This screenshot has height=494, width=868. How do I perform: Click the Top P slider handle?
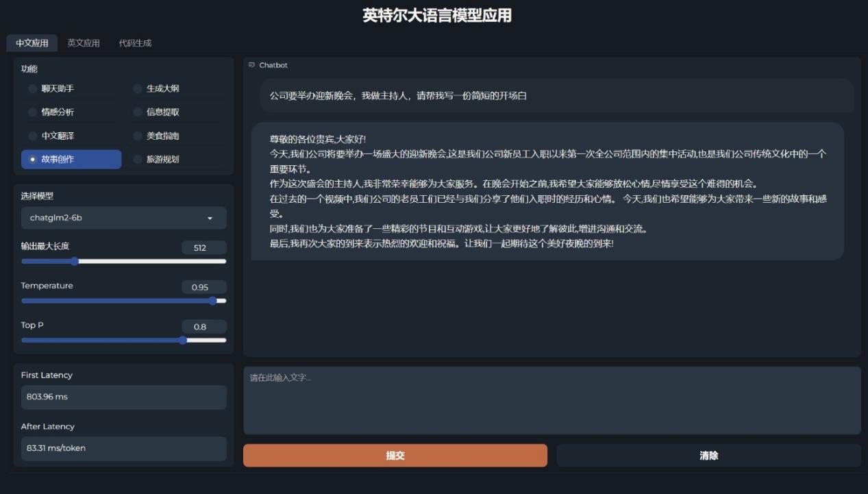click(x=184, y=339)
